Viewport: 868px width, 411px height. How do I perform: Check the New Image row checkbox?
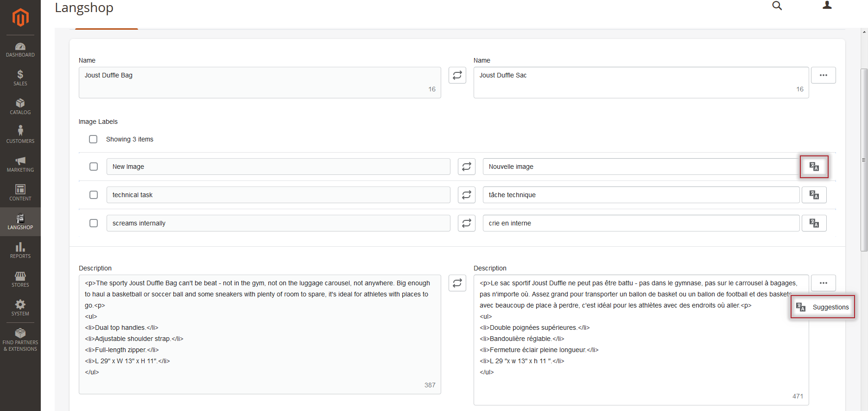(x=94, y=167)
